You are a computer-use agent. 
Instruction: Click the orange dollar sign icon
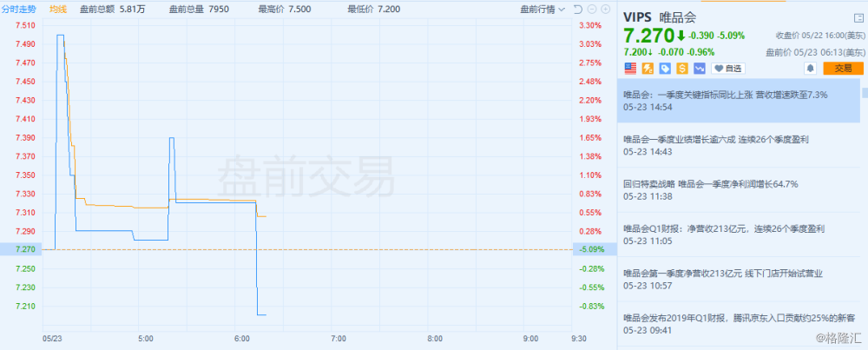coord(682,68)
